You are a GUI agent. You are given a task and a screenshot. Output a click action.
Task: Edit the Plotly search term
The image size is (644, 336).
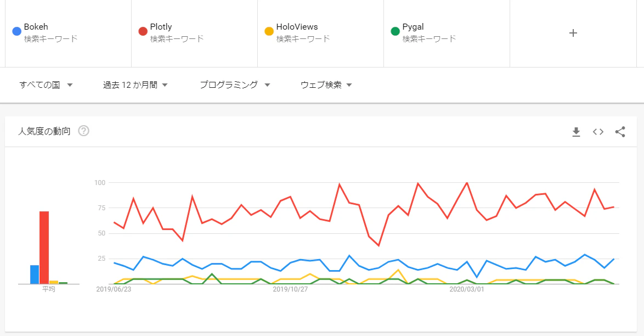(161, 27)
